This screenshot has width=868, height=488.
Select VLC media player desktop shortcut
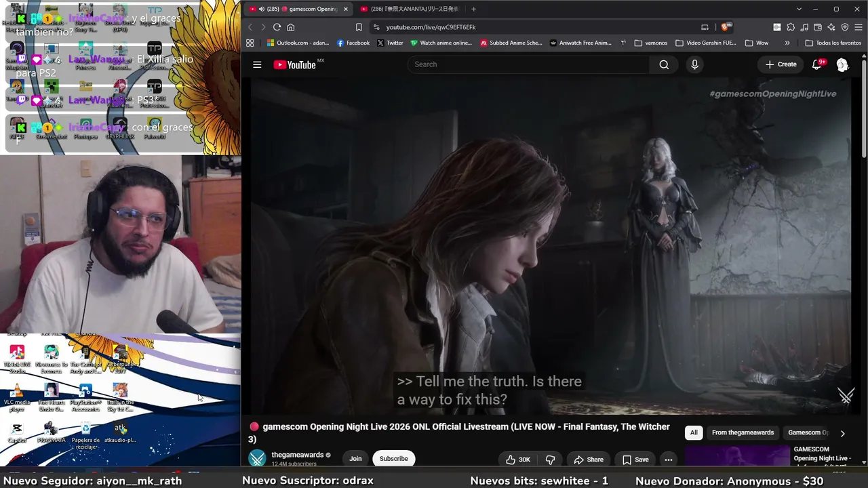[17, 398]
